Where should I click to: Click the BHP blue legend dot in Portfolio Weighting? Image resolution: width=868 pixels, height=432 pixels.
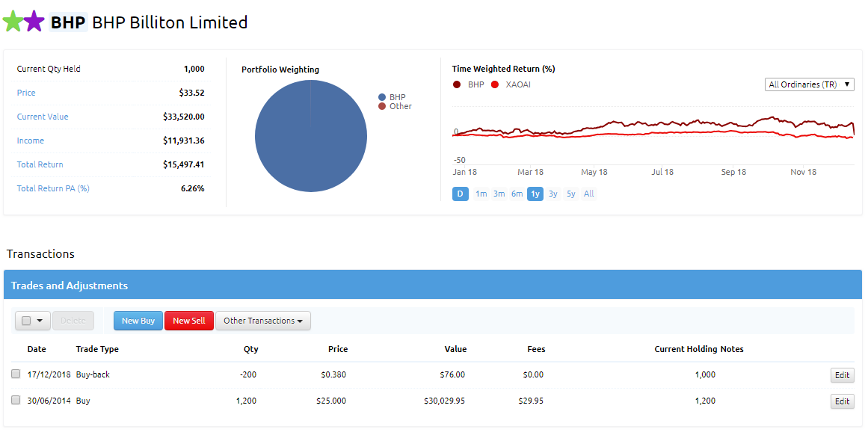coord(382,97)
